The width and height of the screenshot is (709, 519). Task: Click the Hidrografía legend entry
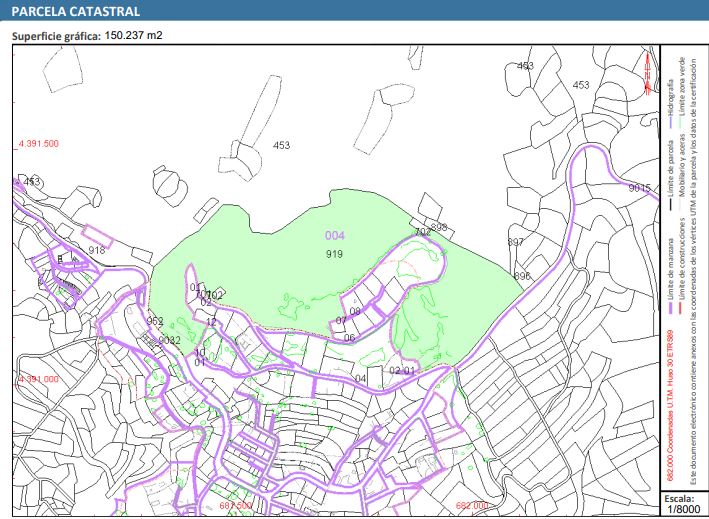pyautogui.click(x=671, y=101)
